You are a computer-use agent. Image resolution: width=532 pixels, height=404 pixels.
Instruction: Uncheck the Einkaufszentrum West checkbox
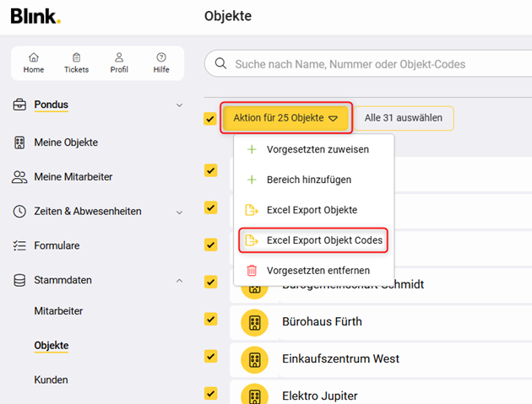coord(210,356)
